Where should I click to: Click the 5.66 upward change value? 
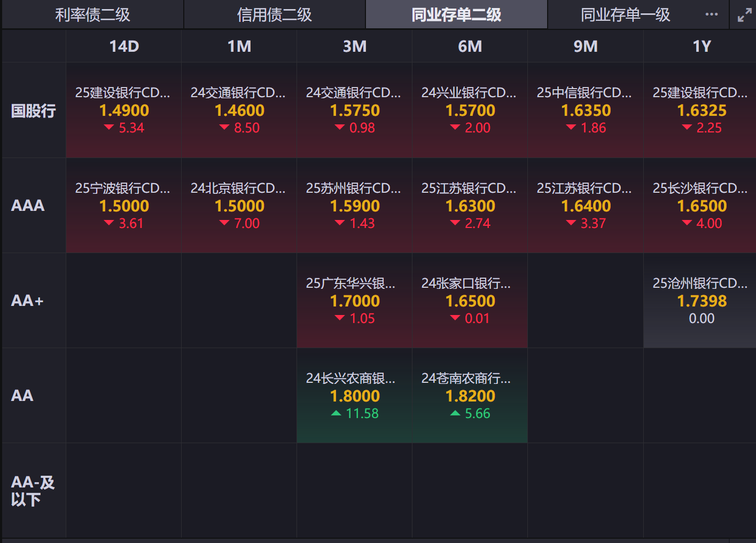pyautogui.click(x=478, y=413)
